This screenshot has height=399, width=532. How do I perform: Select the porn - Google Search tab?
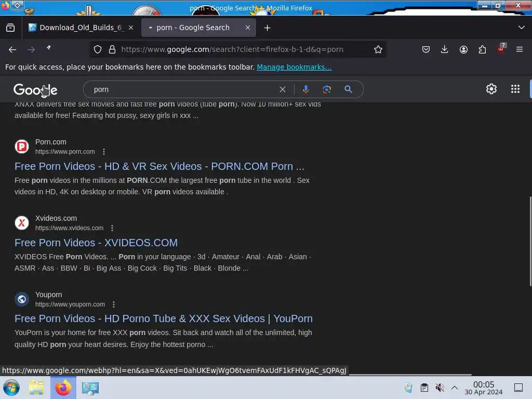(x=198, y=28)
